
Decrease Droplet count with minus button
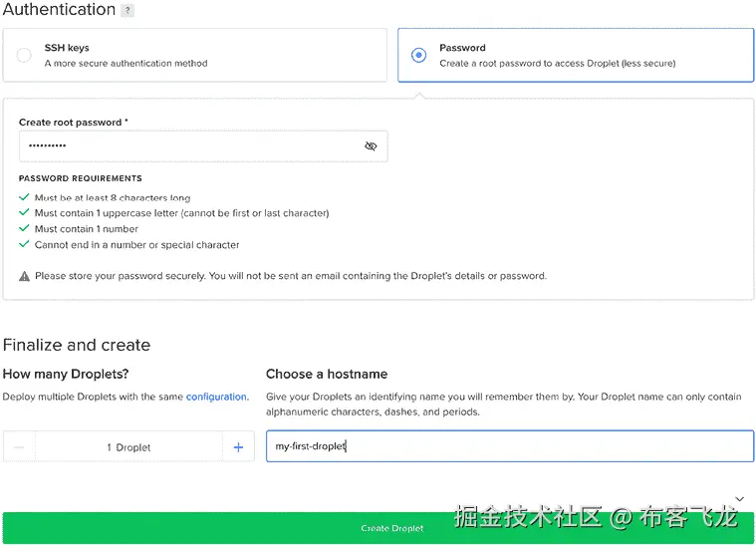tap(19, 447)
